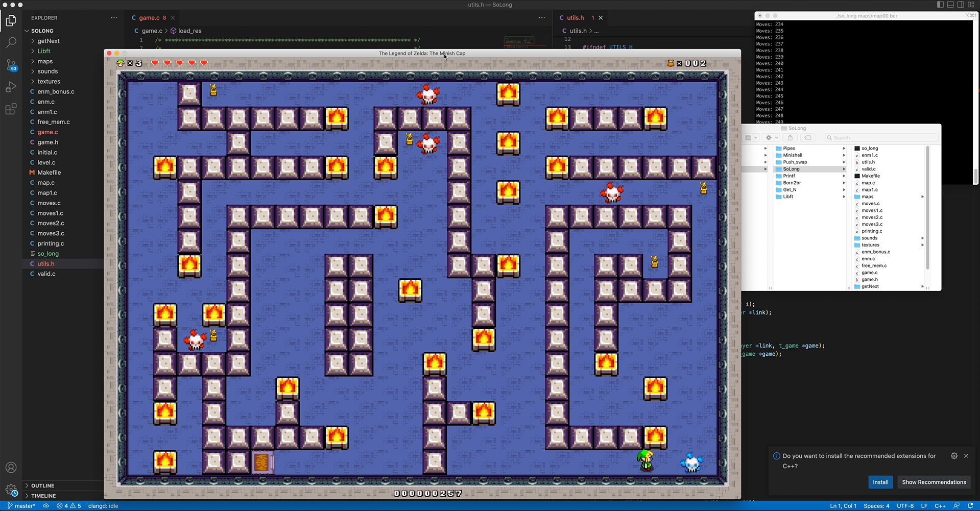Click the notifications bell in status bar
Image resolution: width=980 pixels, height=511 pixels.
click(x=970, y=506)
